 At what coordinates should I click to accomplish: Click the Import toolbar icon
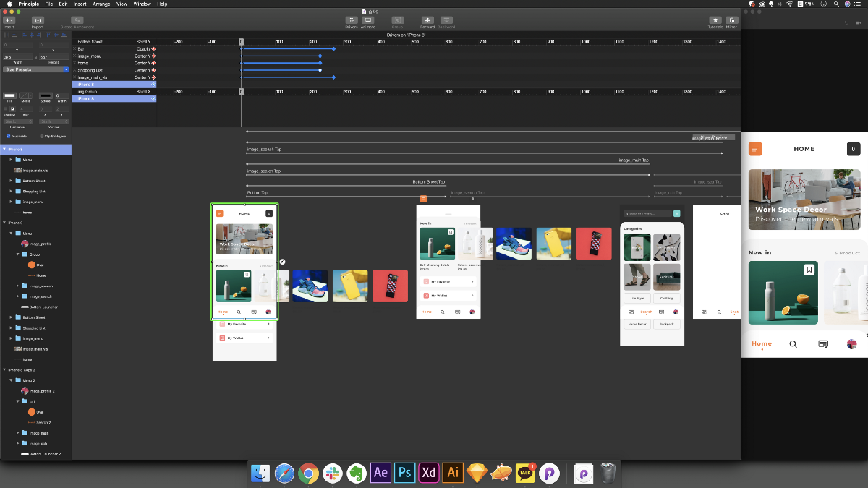click(x=38, y=20)
